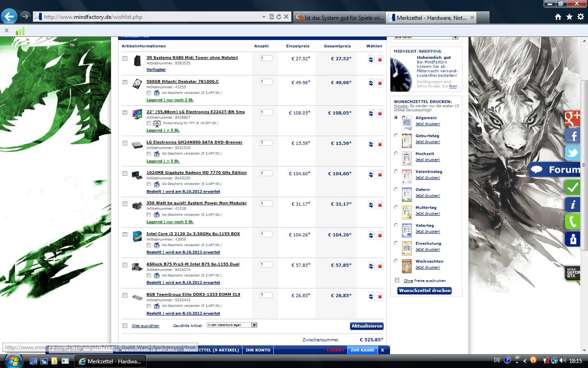
Task: Delete the 22" LG Electronics monitor from wishlist
Action: 380,114
